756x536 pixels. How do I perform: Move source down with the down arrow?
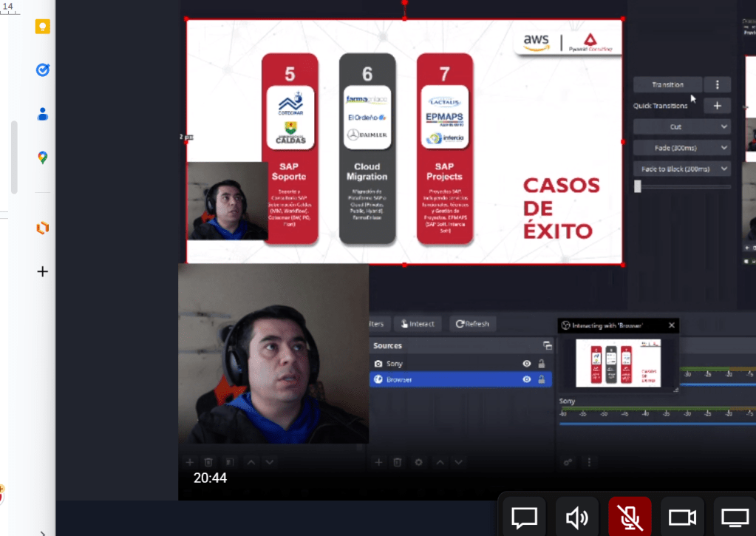tap(458, 462)
